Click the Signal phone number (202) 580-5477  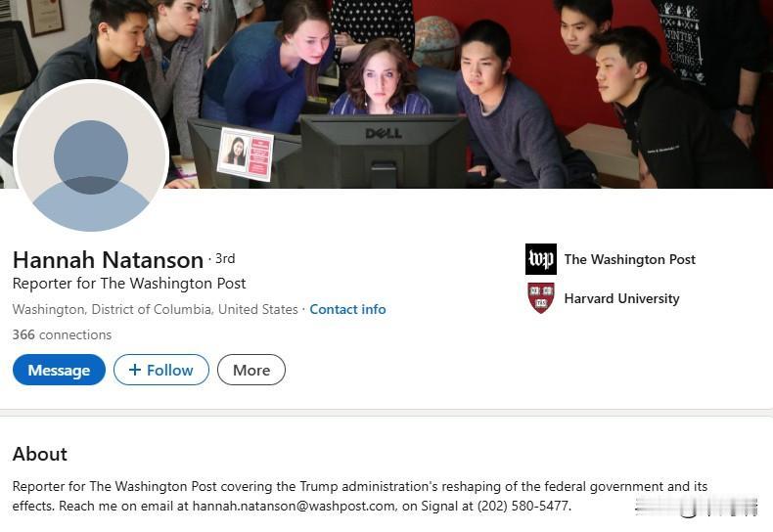click(x=523, y=506)
